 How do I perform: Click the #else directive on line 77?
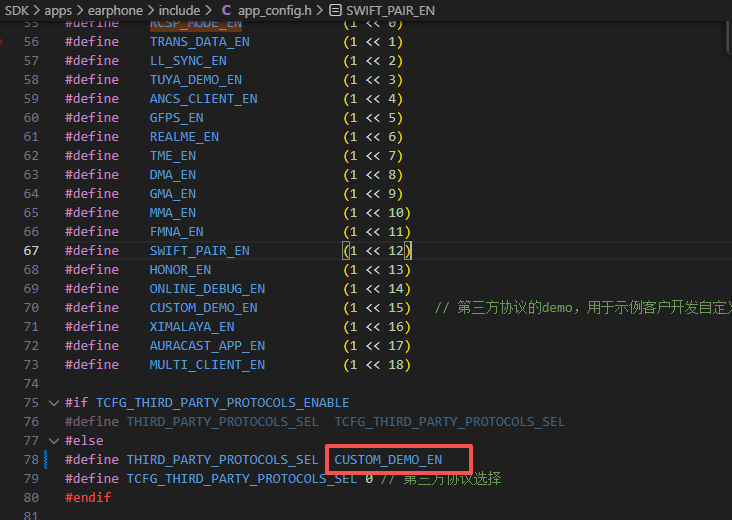(x=84, y=441)
